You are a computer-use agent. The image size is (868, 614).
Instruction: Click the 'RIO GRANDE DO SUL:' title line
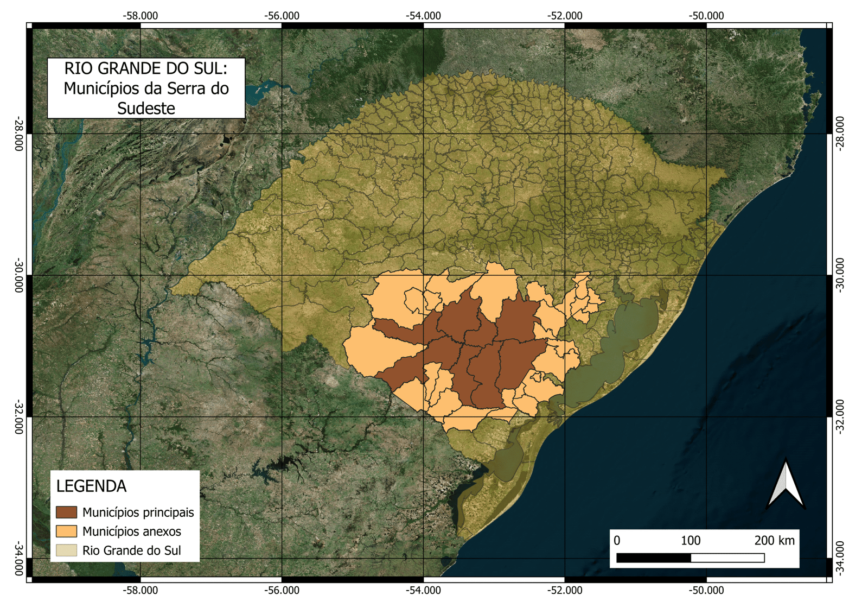coord(146,68)
